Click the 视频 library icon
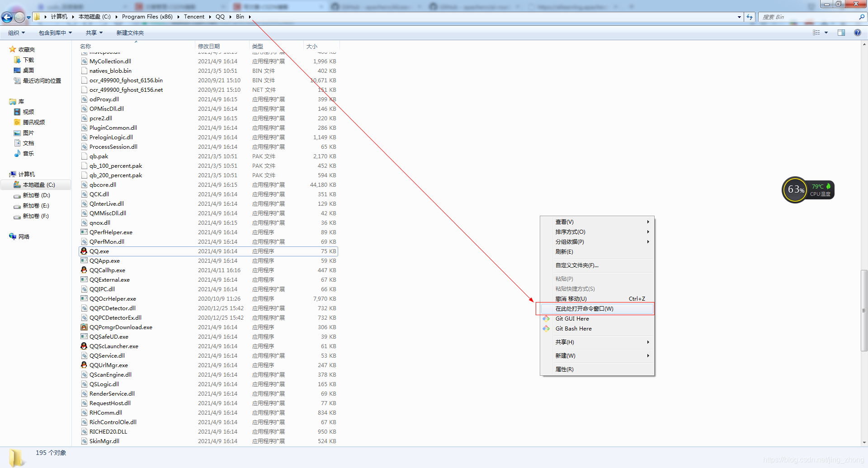This screenshot has width=868, height=468. [17, 112]
